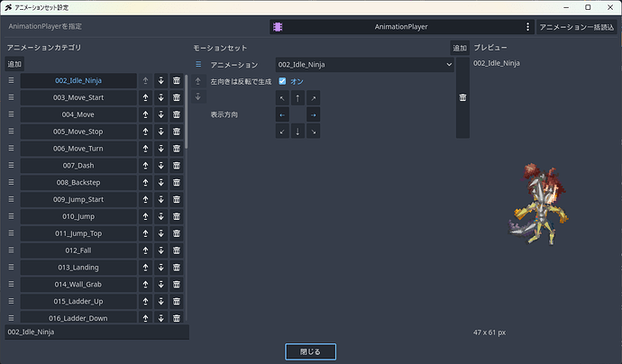
Task: Click the ninja sprite preview
Action: click(x=538, y=204)
